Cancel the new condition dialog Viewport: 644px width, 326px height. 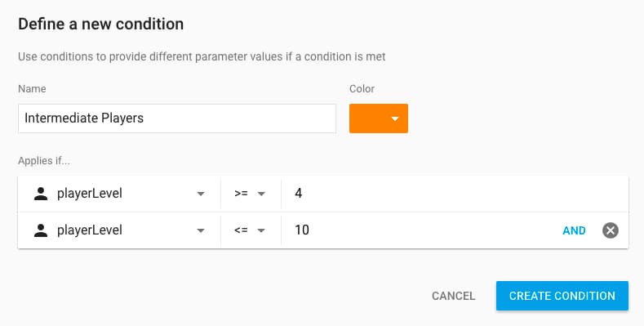(454, 296)
